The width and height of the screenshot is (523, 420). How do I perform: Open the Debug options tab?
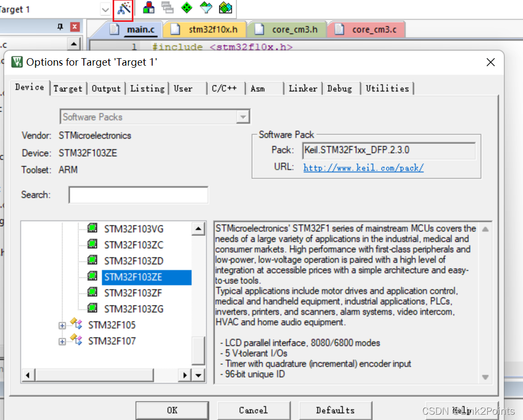[x=342, y=89]
